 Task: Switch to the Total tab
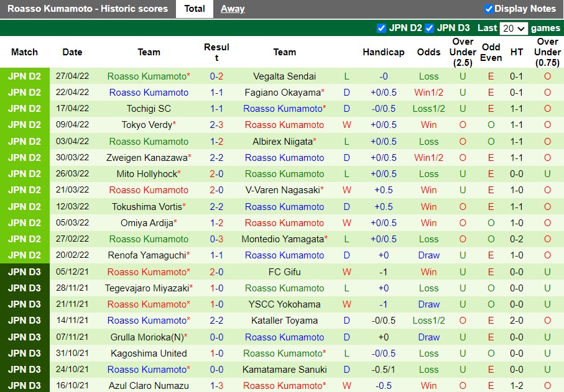(x=195, y=9)
